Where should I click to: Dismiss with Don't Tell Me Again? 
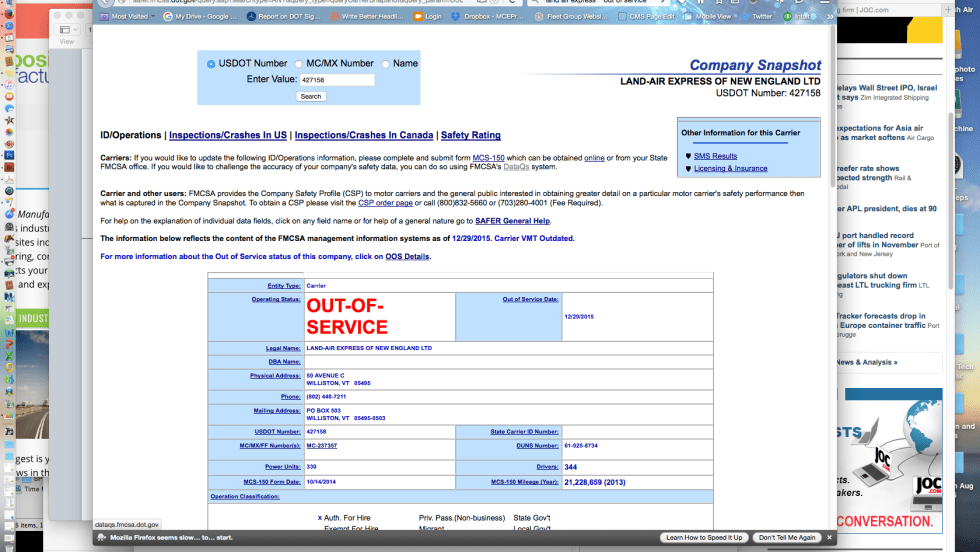[787, 538]
